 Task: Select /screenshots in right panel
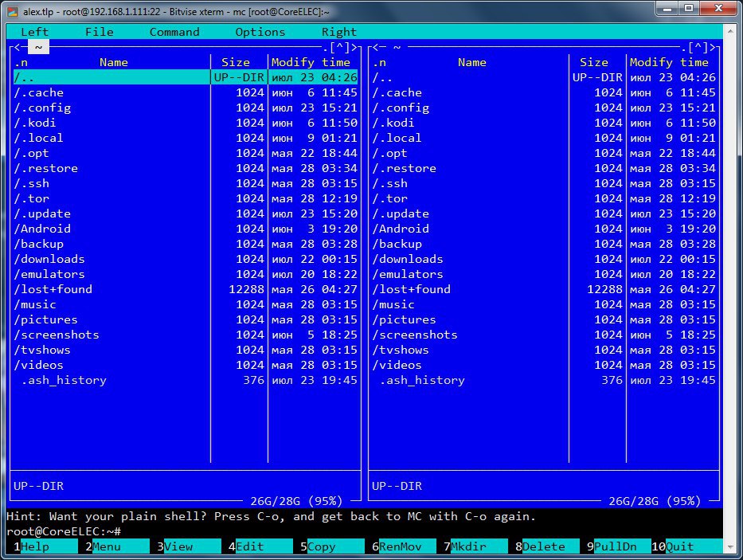click(544, 335)
